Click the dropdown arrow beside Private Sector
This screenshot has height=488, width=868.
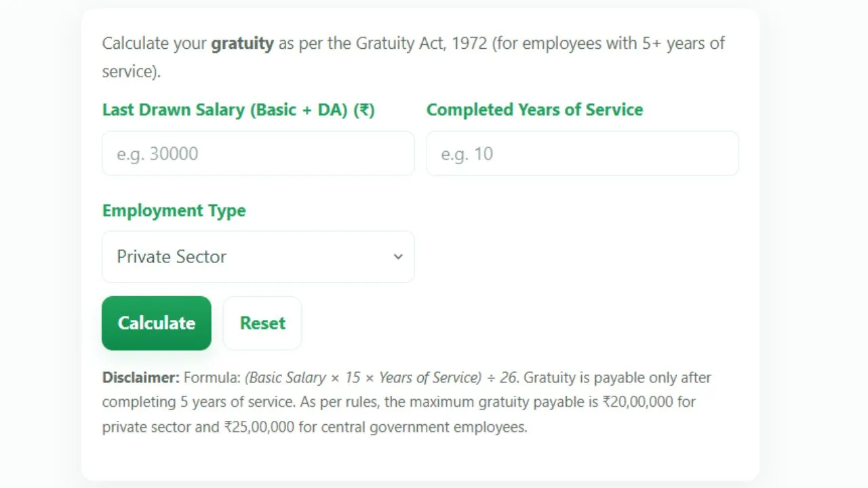398,257
